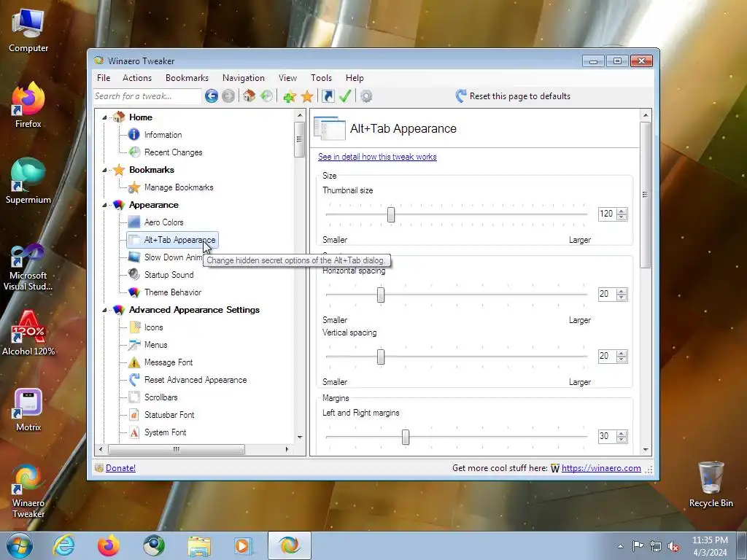747x560 pixels.
Task: Add bookmark with the green plus star icon
Action: tap(289, 97)
